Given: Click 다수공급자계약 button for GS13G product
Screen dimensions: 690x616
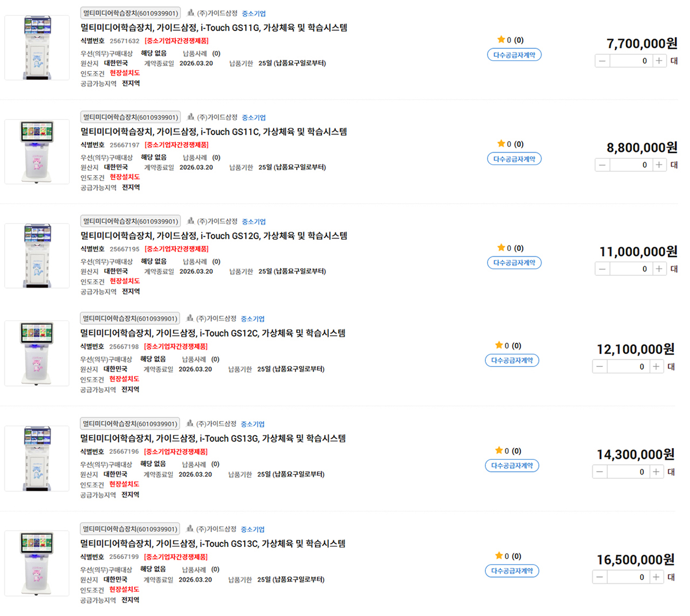Looking at the screenshot, I should 512,466.
